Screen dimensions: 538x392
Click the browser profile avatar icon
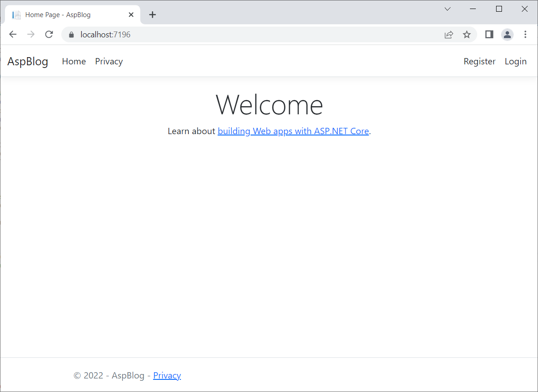coord(507,34)
